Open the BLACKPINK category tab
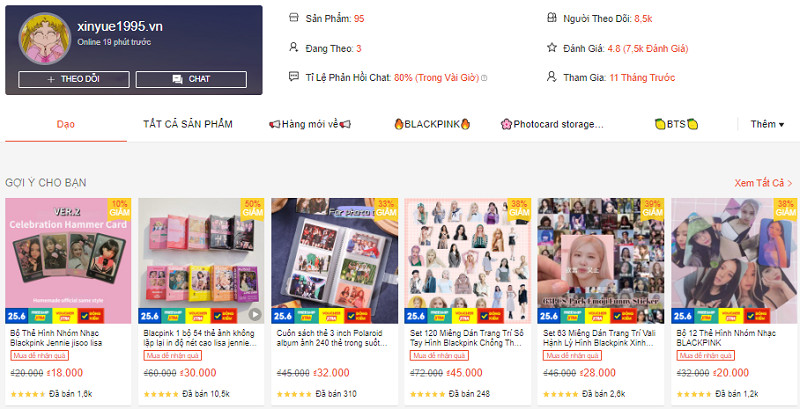 coord(432,124)
